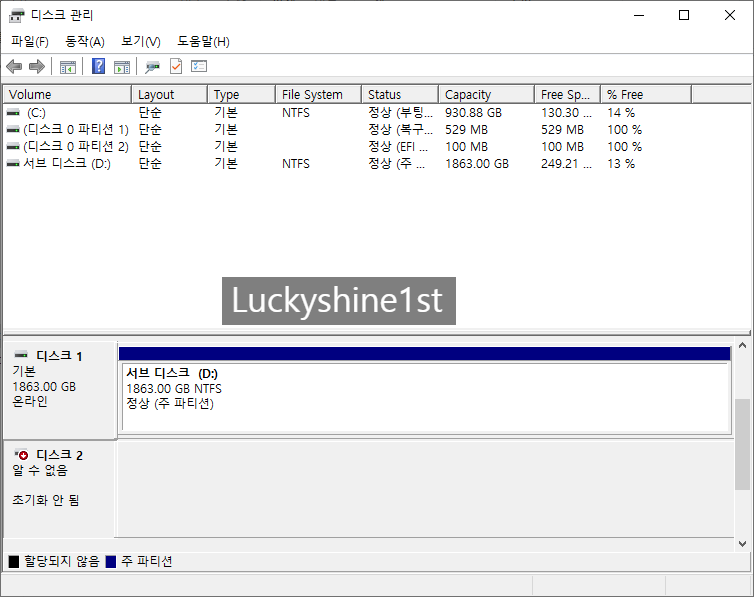Sort by the File System column header
Viewport: 754px width, 597px height.
[x=319, y=94]
